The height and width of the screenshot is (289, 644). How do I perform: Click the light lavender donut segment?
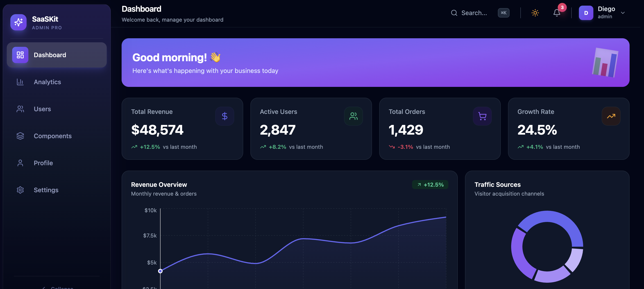click(x=575, y=260)
